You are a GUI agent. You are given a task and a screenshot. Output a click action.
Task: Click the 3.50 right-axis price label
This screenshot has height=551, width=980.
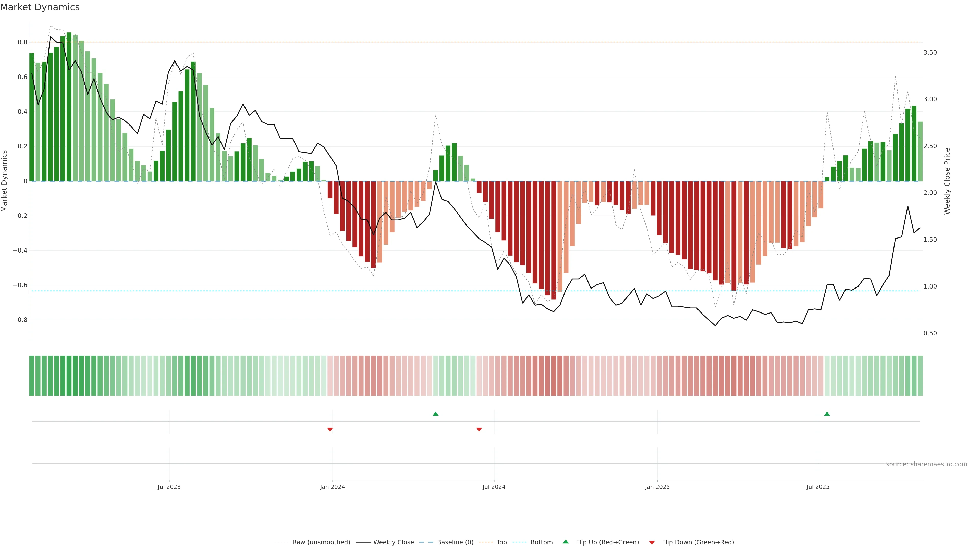pyautogui.click(x=930, y=53)
